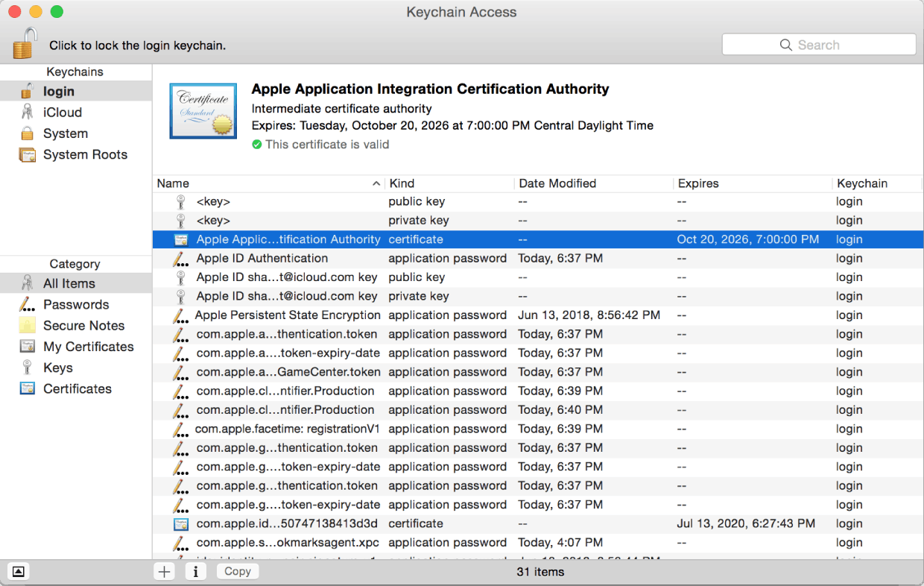The width and height of the screenshot is (924, 586).
Task: Click Today, 4:07 PM date cell
Action: (560, 542)
